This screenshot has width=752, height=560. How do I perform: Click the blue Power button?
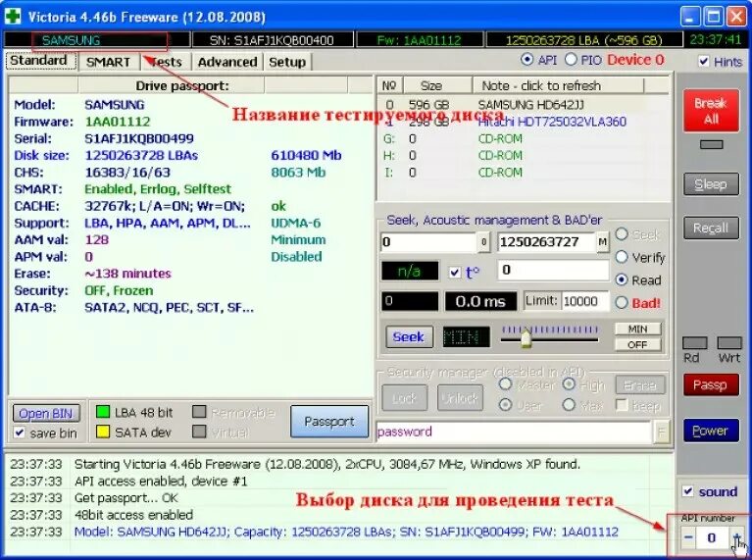(x=711, y=431)
